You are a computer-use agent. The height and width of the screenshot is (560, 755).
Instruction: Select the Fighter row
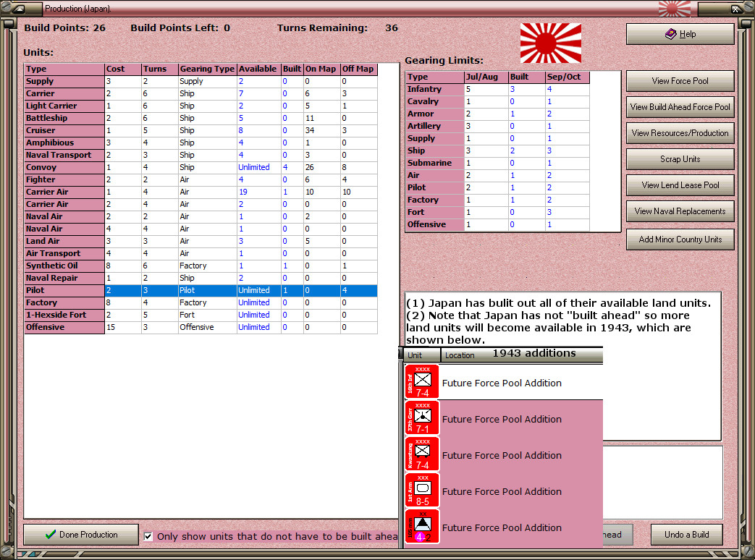tap(201, 179)
